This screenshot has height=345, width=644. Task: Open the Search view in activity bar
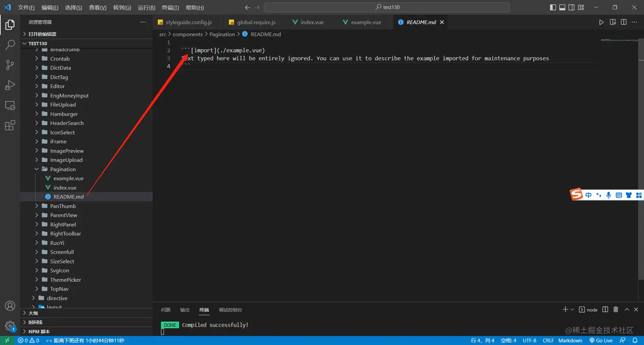[10, 45]
